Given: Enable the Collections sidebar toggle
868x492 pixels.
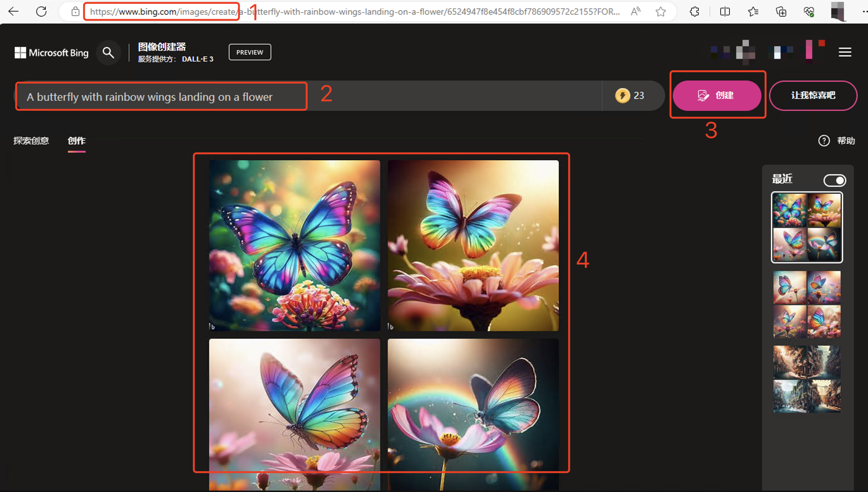Looking at the screenshot, I should [x=835, y=180].
